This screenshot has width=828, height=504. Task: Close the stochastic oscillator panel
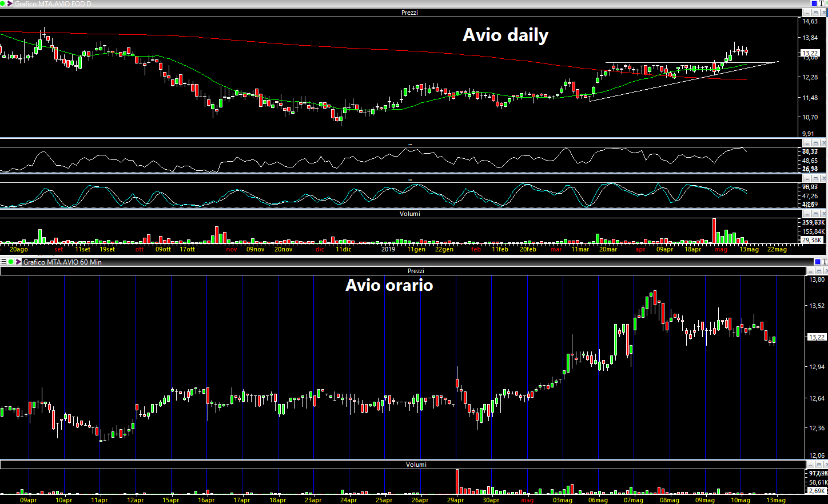823,178
